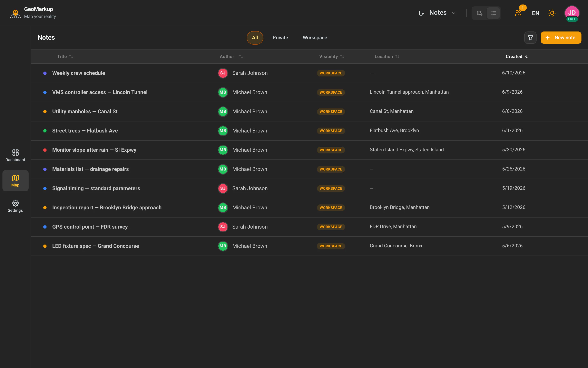588x368 pixels.
Task: Click location Flatbush Ave, Brooklyn
Action: click(394, 130)
